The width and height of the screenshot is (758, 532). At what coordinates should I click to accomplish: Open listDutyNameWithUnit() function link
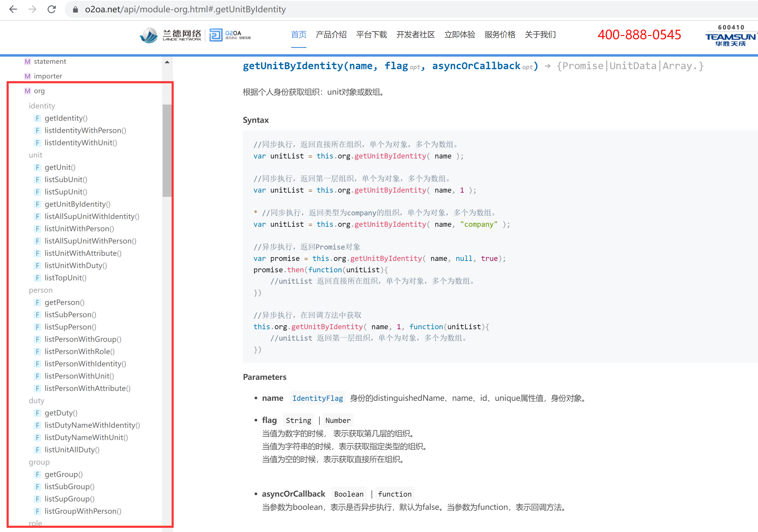(x=86, y=437)
